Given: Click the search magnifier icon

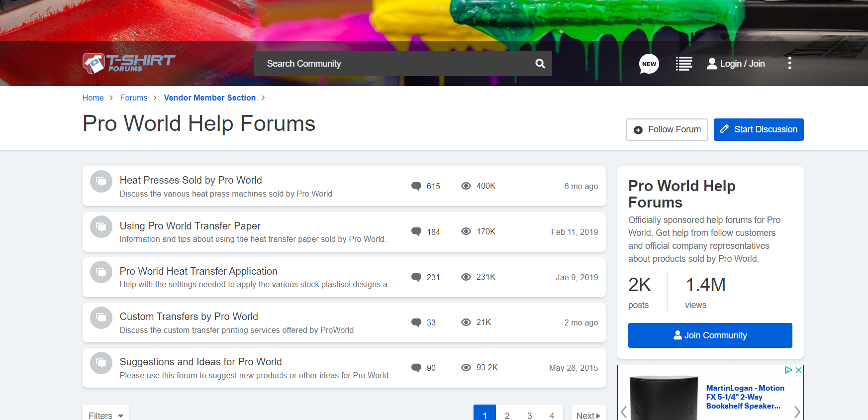Looking at the screenshot, I should coord(540,64).
